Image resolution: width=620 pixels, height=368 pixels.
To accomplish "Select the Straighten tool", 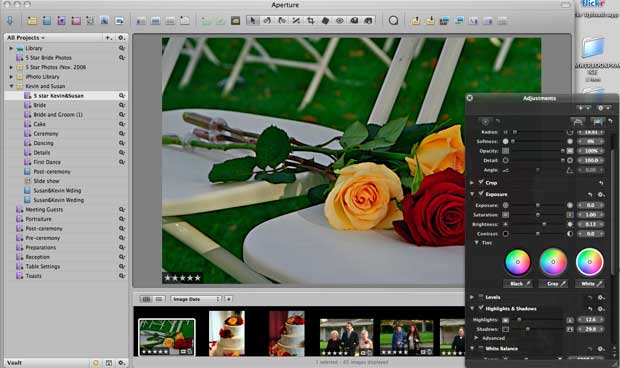I will 296,21.
